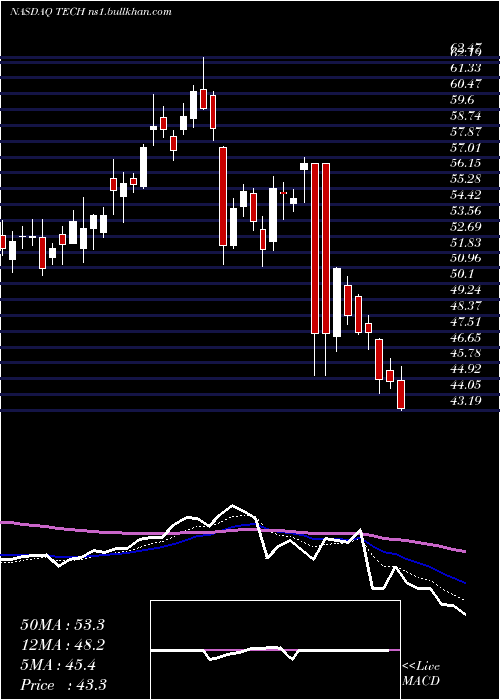Pick the 55.28 price label
This screenshot has width=500, height=700.
[x=466, y=179]
